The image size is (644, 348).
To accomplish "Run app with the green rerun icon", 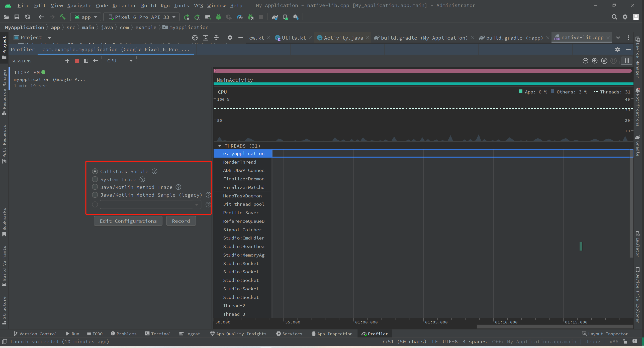I will [186, 17].
